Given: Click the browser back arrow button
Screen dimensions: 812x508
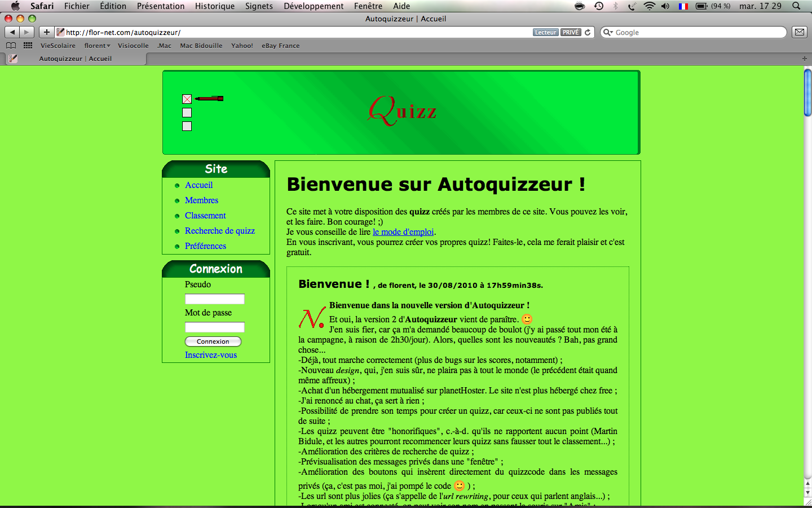Looking at the screenshot, I should click(x=12, y=32).
